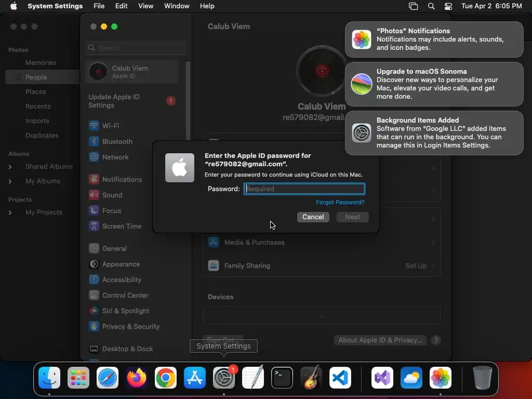Screen dimensions: 532x399
Task: Open the View menu
Action: pos(145,6)
